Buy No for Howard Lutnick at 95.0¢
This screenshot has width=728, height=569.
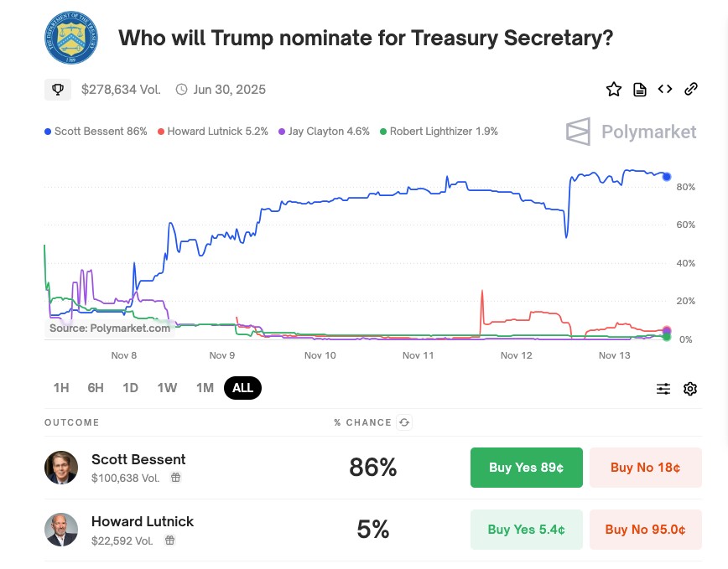tap(645, 530)
